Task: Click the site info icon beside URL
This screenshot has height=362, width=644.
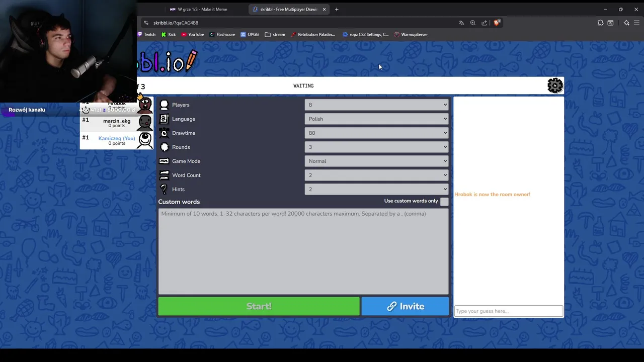Action: [146, 23]
